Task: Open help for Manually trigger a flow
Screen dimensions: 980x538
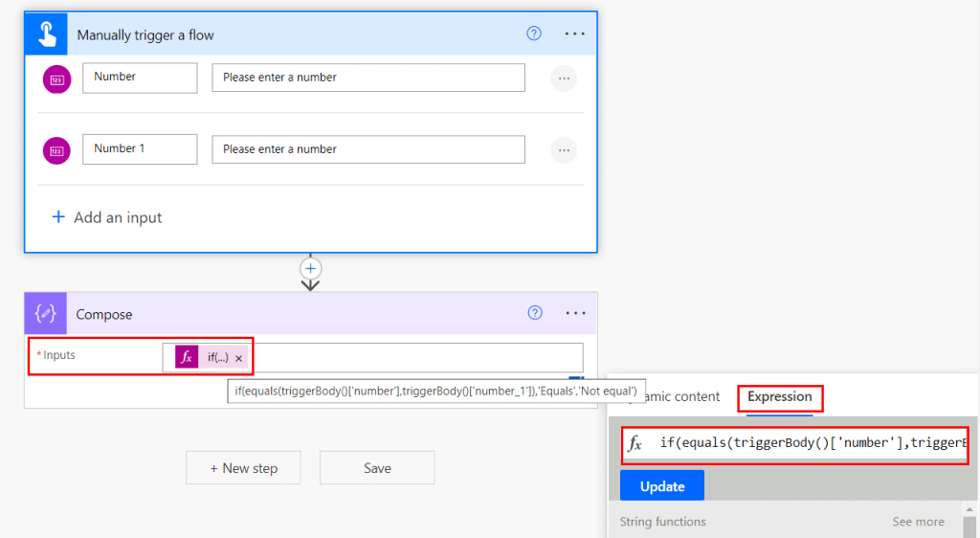Action: click(534, 34)
